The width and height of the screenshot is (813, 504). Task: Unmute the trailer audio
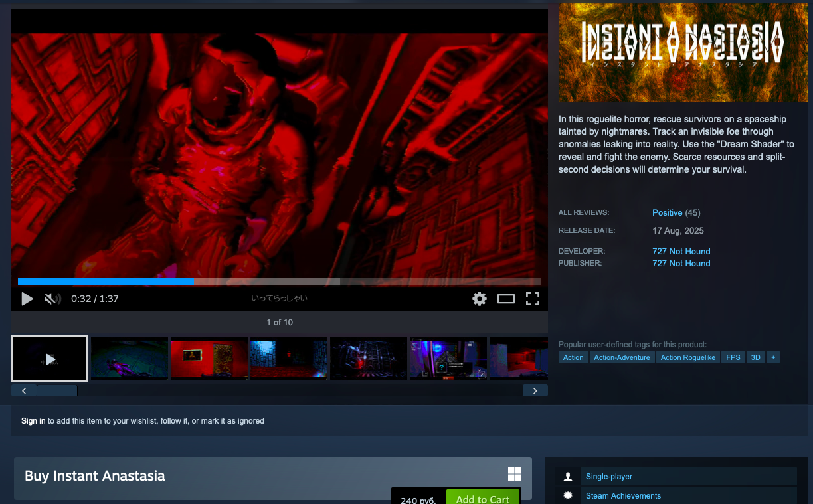(x=52, y=299)
